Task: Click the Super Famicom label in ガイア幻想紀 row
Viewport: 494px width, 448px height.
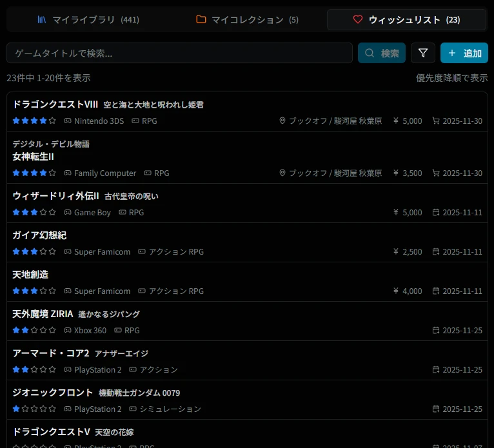Action: (102, 252)
